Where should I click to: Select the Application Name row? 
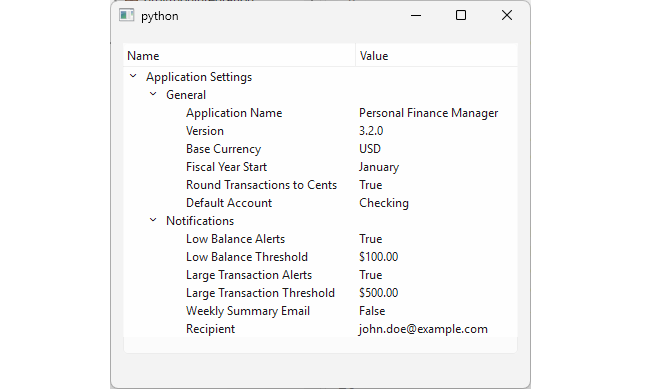coord(320,113)
